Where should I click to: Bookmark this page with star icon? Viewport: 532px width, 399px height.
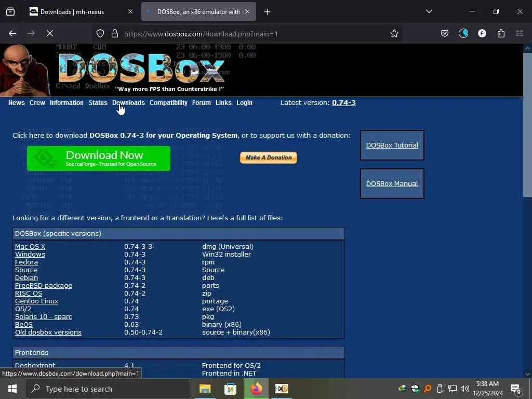(394, 34)
